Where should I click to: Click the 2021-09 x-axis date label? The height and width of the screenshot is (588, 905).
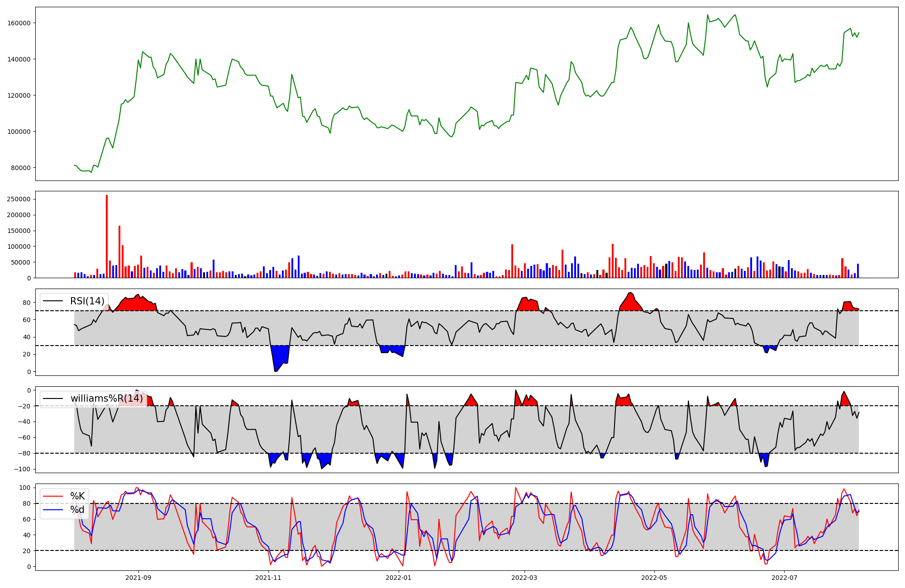138,578
